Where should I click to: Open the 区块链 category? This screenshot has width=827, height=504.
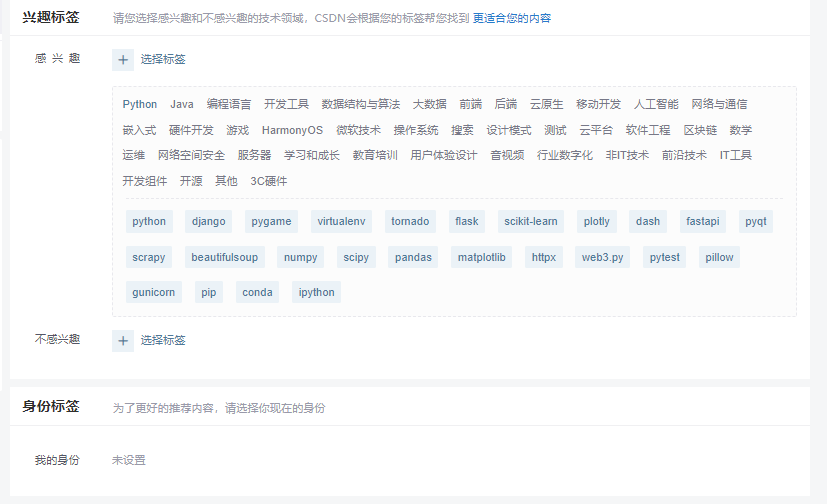pyautogui.click(x=700, y=130)
